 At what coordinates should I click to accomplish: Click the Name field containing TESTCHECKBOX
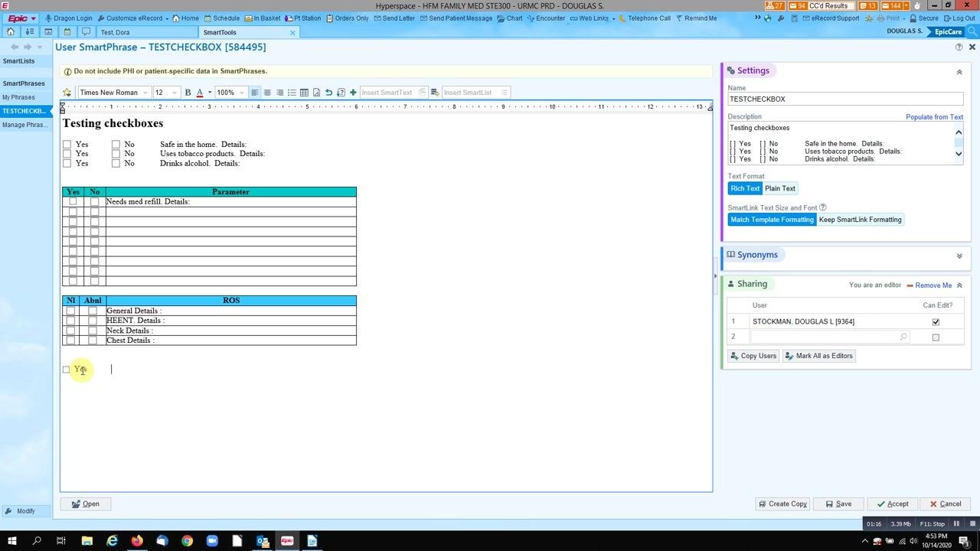point(845,99)
